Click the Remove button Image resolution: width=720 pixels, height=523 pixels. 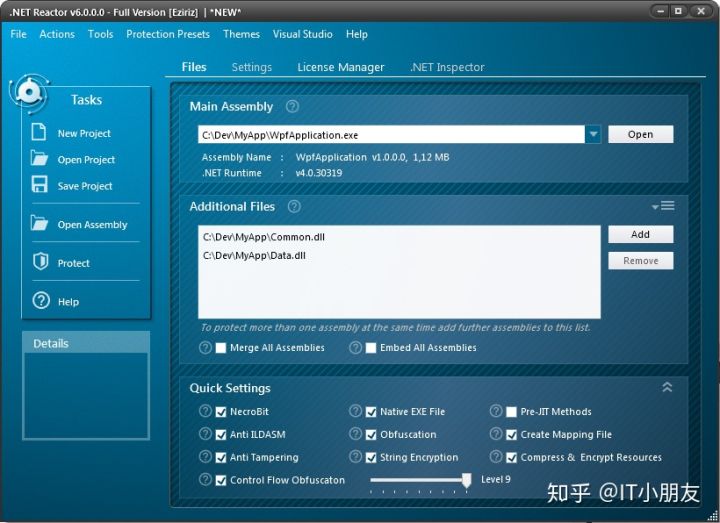[641, 260]
